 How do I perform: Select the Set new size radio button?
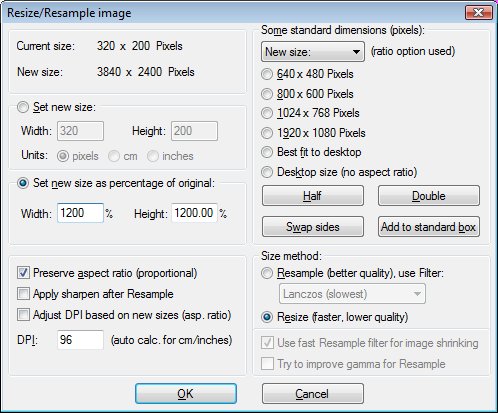click(x=23, y=107)
